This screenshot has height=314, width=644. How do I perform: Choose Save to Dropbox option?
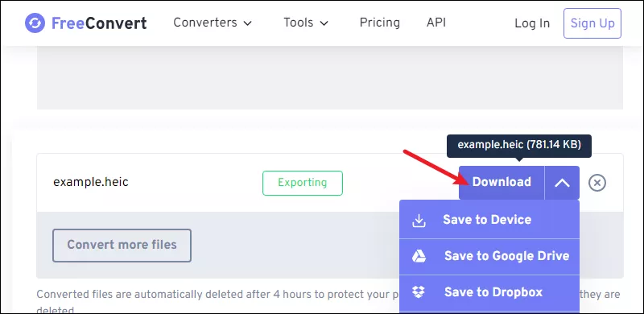pyautogui.click(x=489, y=292)
